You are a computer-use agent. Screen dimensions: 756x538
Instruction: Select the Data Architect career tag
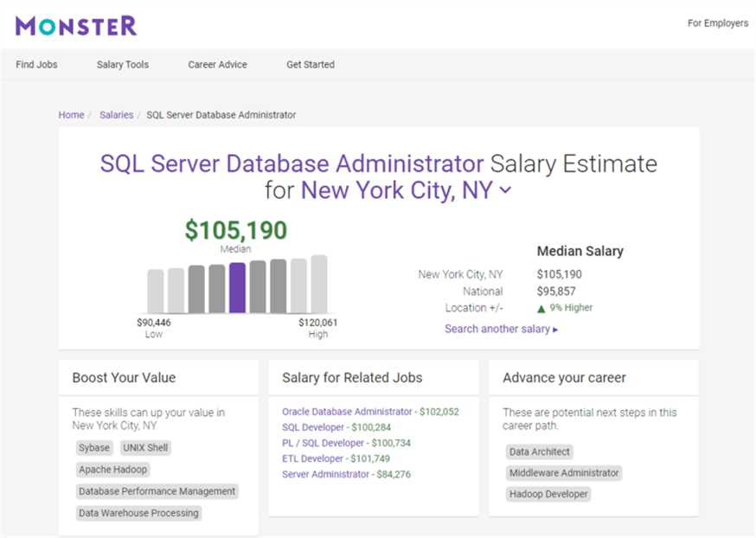click(540, 452)
